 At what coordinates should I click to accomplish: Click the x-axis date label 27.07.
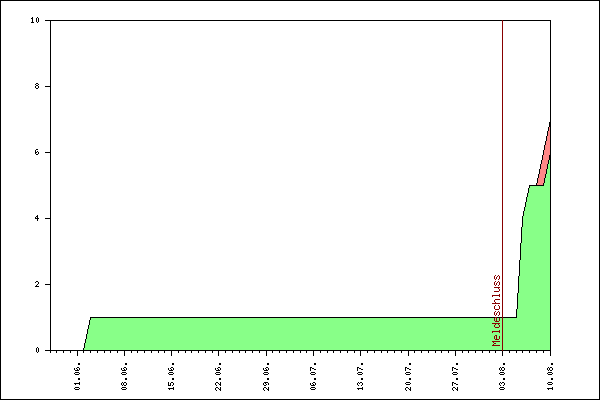point(455,377)
